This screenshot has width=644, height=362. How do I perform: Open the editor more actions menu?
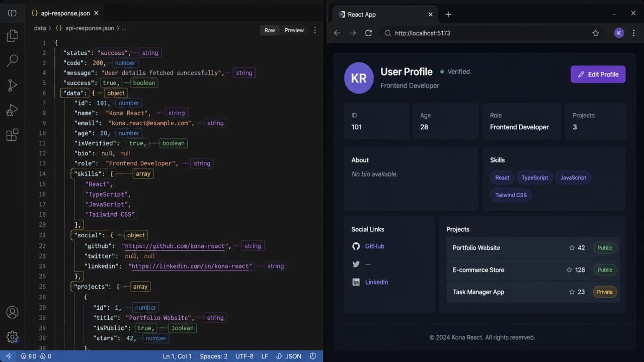click(x=315, y=30)
